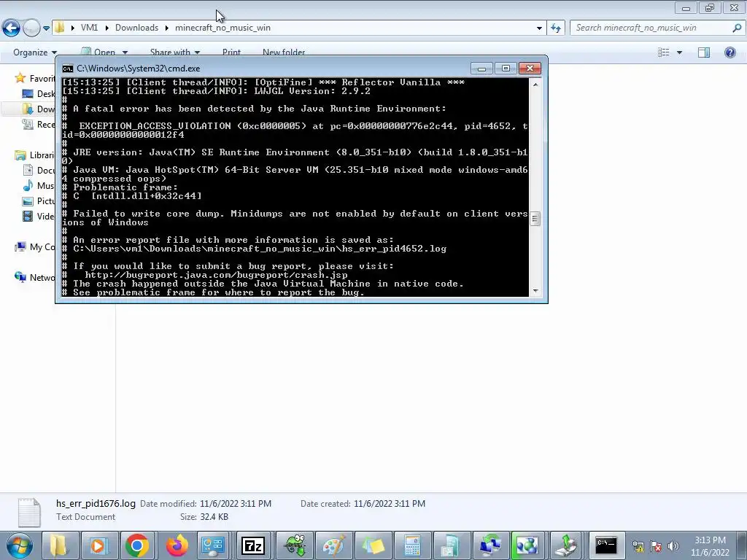The image size is (747, 560).
Task: Select Recent Places in navigation pane
Action: point(39,124)
